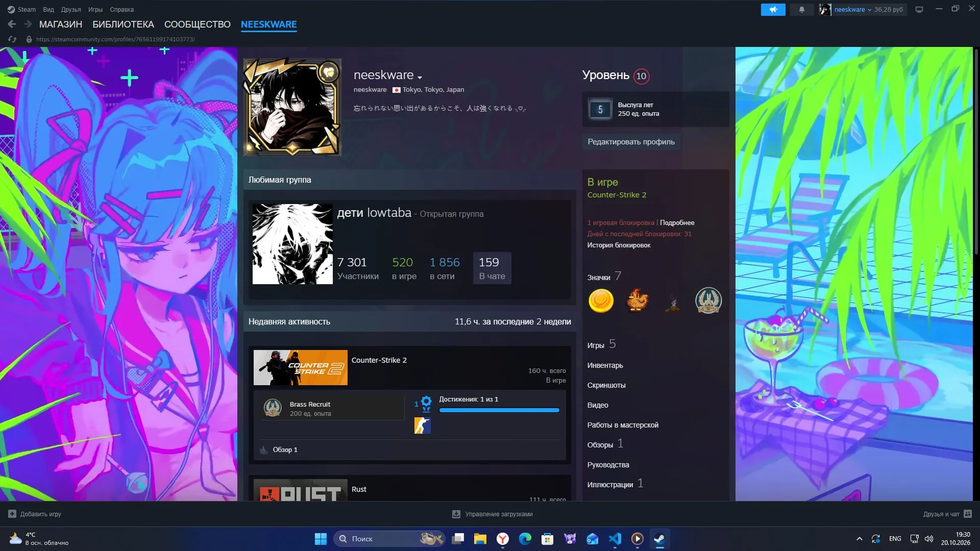Click Подробнее about game ban
The image size is (980, 551).
click(x=677, y=222)
